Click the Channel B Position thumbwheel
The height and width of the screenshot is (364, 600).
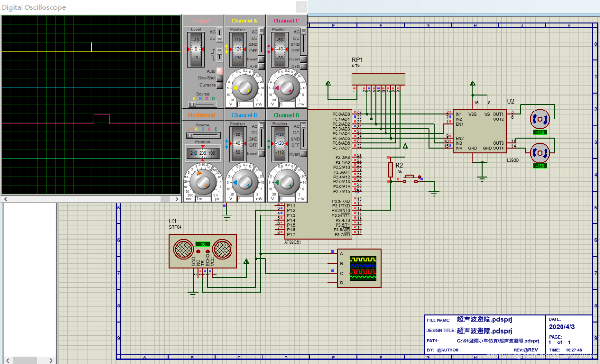(238, 143)
